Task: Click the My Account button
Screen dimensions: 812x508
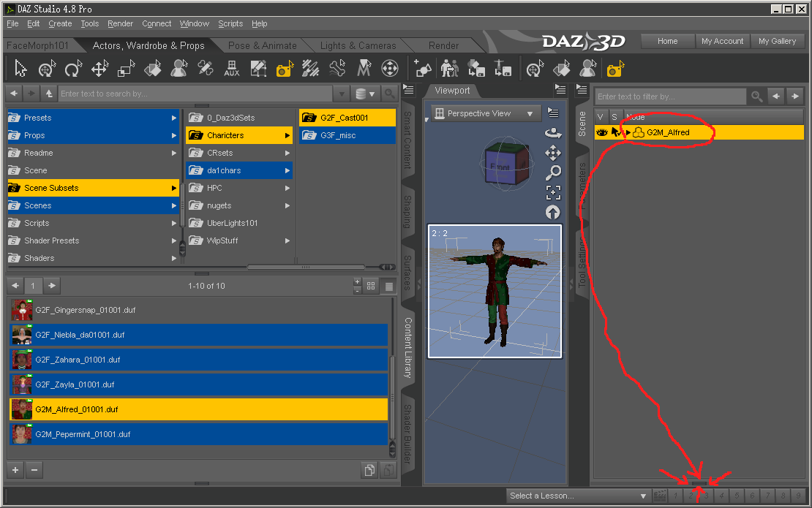Action: 723,42
